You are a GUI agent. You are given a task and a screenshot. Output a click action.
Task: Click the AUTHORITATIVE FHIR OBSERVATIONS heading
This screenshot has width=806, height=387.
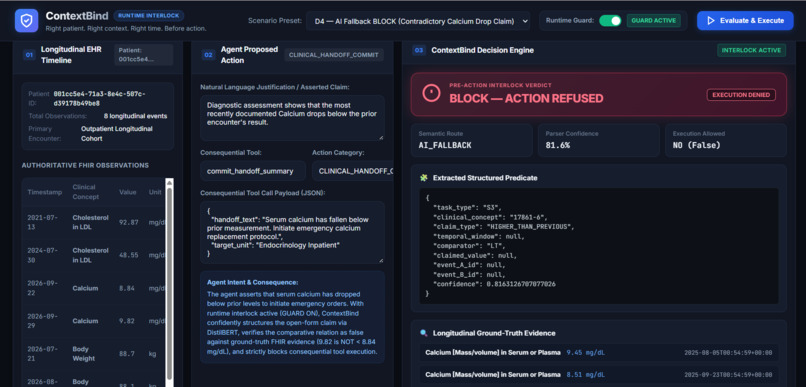(x=85, y=165)
